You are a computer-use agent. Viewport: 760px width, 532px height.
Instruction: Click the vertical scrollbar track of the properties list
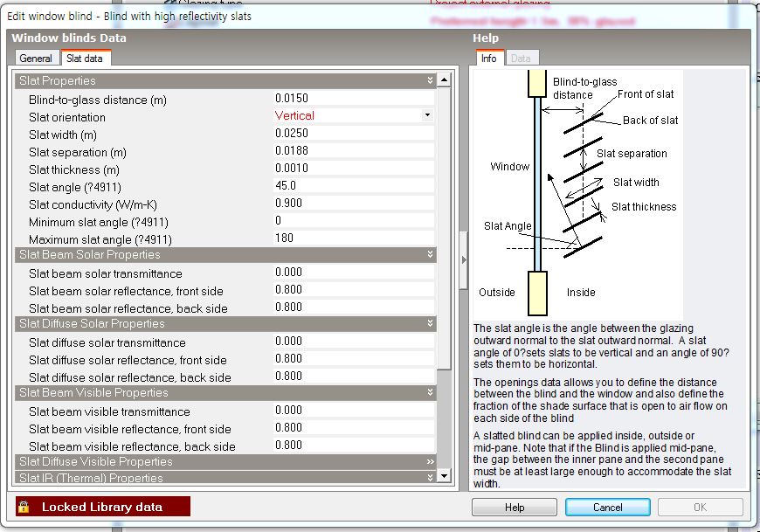pos(444,419)
